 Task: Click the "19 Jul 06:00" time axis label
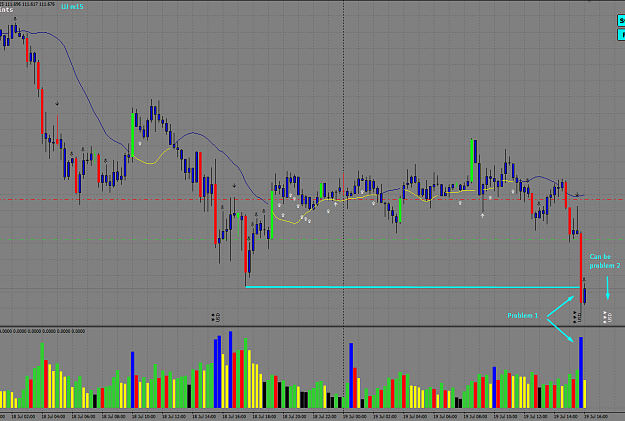pos(445,416)
